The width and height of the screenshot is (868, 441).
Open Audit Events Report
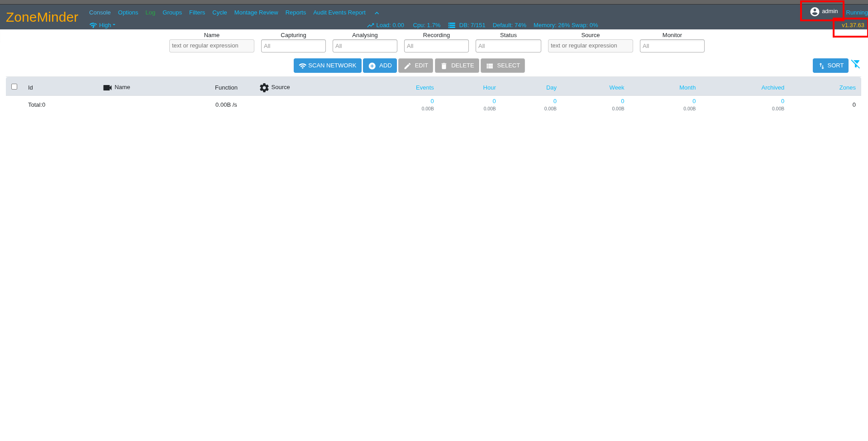click(339, 13)
